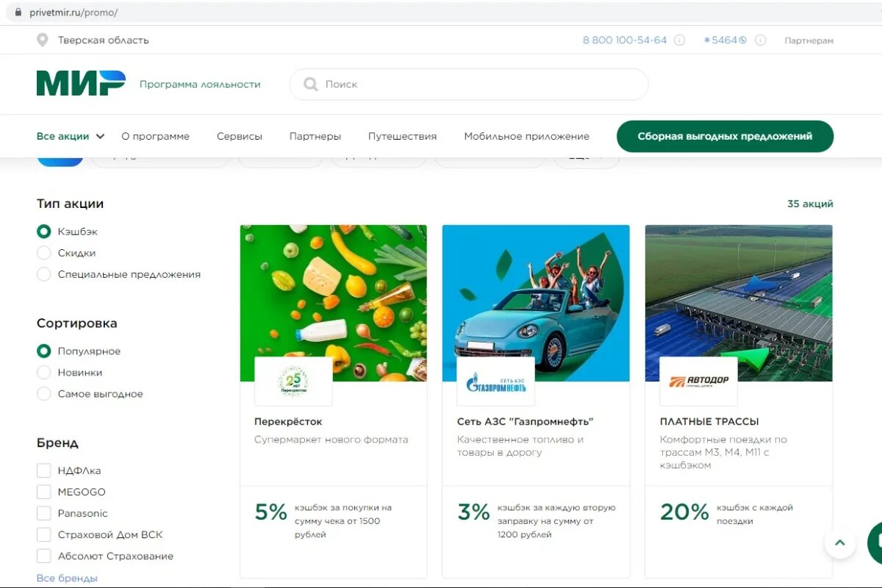Click the Перекрёсток card title
This screenshot has height=588, width=882.
[288, 421]
